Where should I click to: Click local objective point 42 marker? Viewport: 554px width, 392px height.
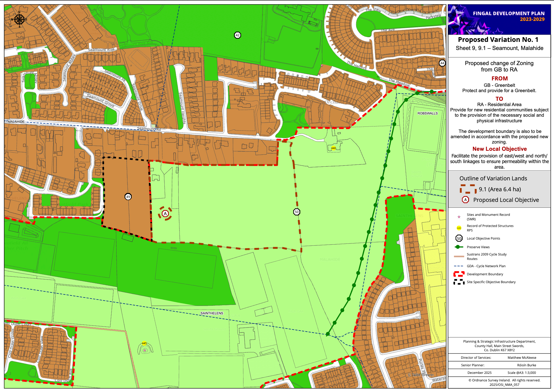[237, 35]
